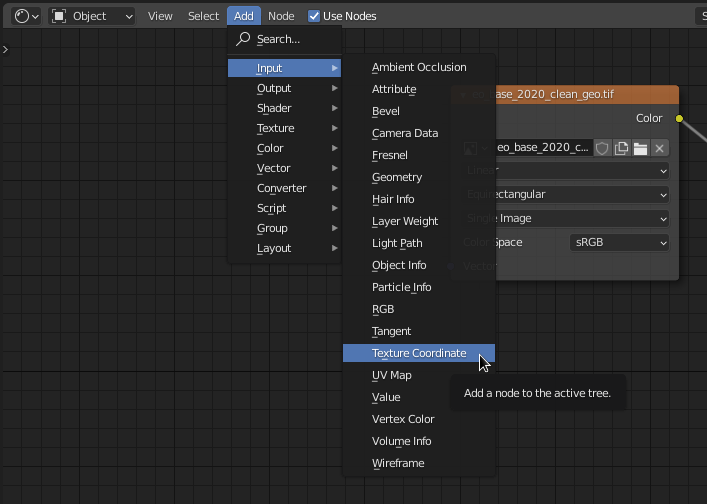Open image file with folder icon
The height and width of the screenshot is (504, 707).
click(640, 148)
